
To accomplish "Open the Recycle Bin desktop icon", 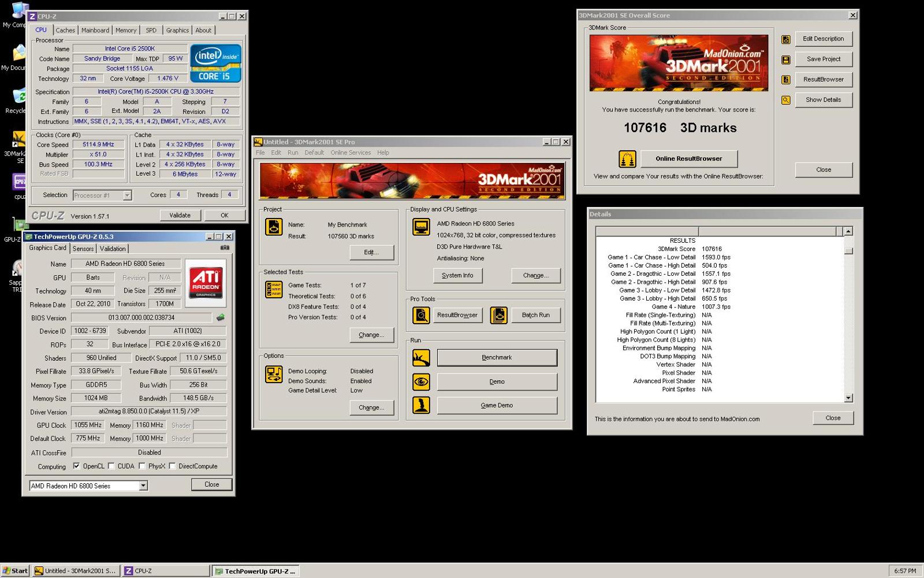I will point(16,101).
